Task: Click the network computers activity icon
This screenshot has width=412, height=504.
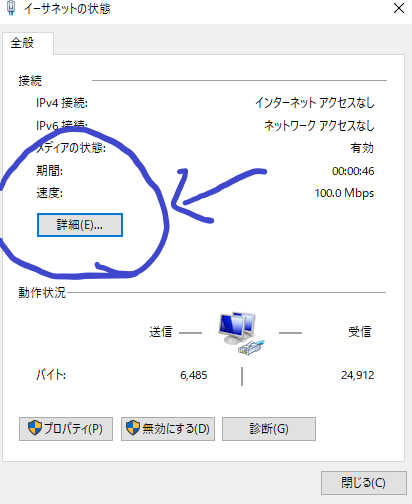Action: click(x=241, y=333)
